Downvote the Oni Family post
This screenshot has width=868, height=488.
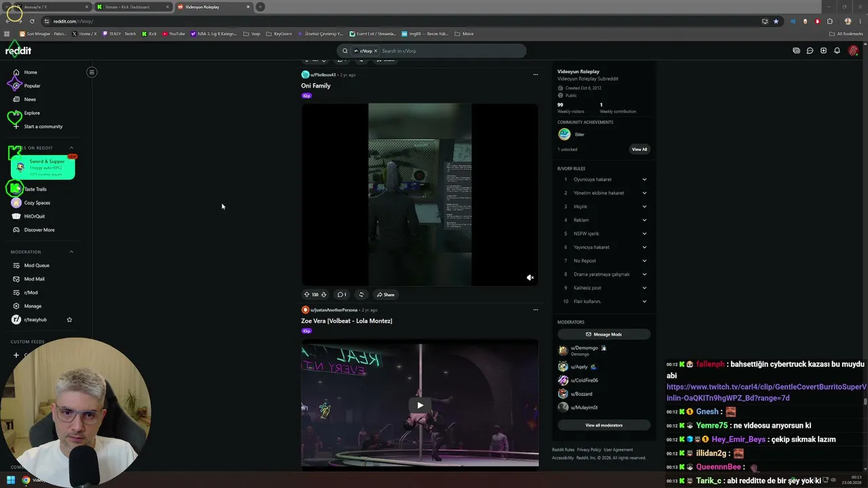(323, 295)
